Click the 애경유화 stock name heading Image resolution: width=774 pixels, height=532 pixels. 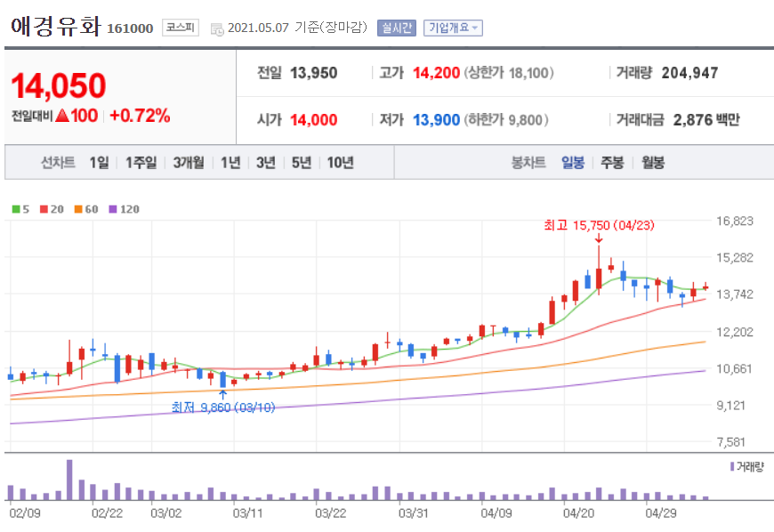tap(56, 26)
